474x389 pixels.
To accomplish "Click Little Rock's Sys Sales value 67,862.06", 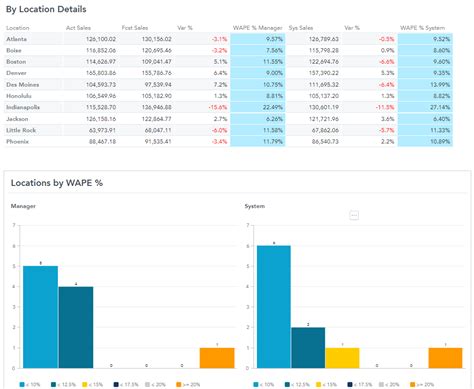I will [325, 130].
